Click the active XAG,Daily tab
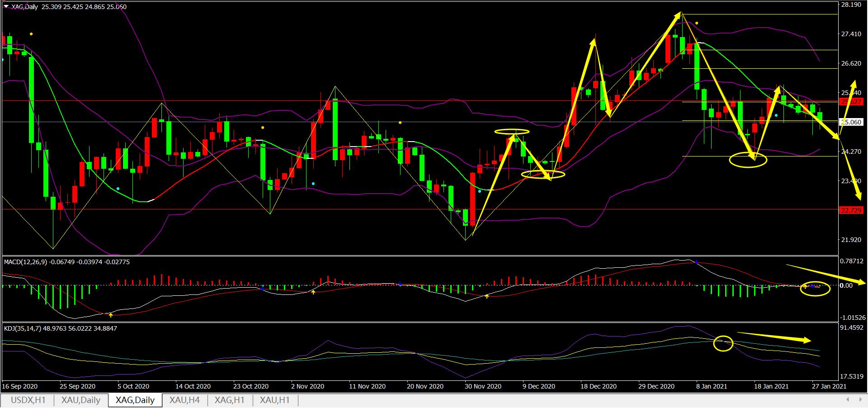Screen dimensions: 868x408 click(135, 400)
